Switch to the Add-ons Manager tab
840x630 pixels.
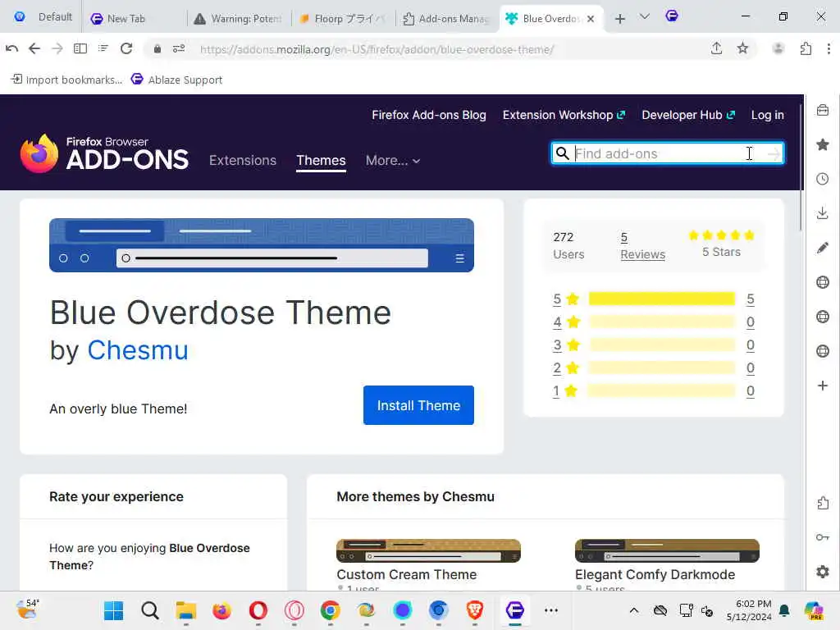tap(447, 19)
